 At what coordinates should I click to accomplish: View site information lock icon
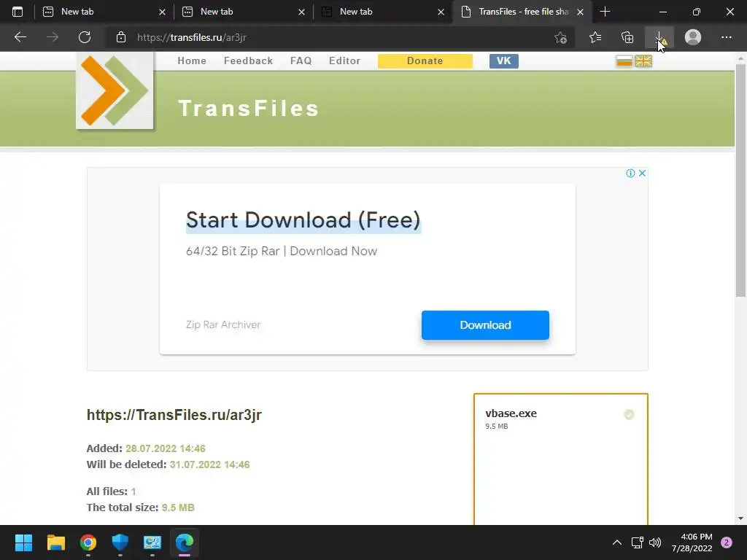pyautogui.click(x=121, y=37)
